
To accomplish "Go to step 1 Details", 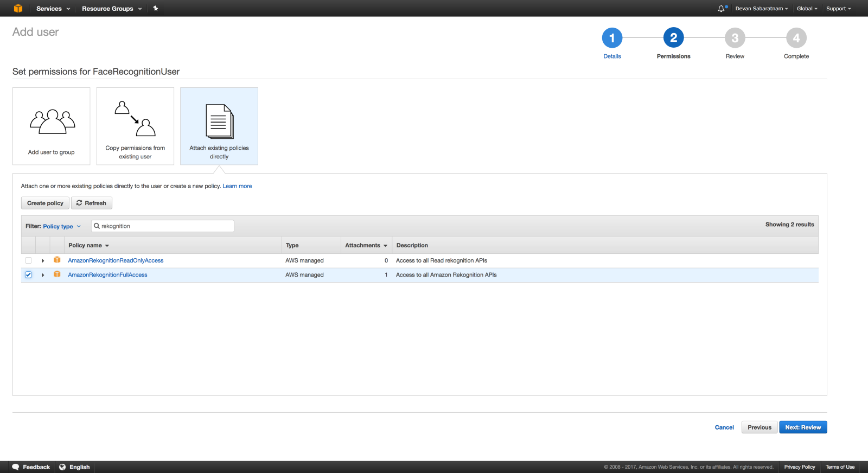I will click(x=612, y=38).
